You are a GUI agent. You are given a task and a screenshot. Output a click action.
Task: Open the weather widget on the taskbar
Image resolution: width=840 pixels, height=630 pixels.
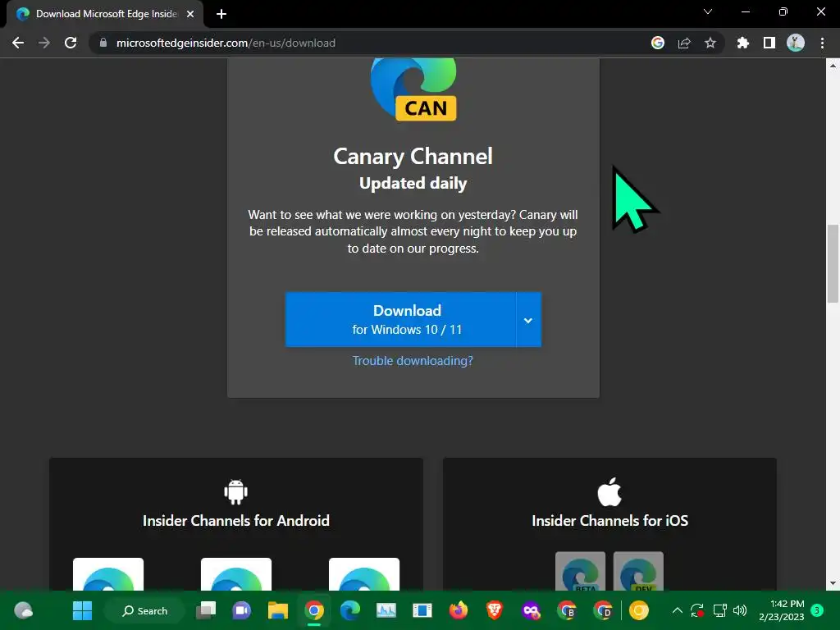coord(24,610)
